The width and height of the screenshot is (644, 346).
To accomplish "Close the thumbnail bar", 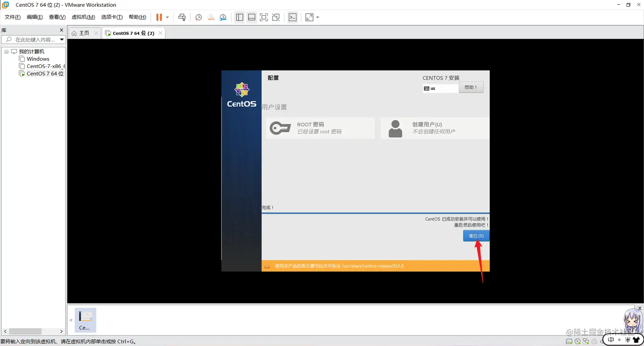I will point(640,308).
